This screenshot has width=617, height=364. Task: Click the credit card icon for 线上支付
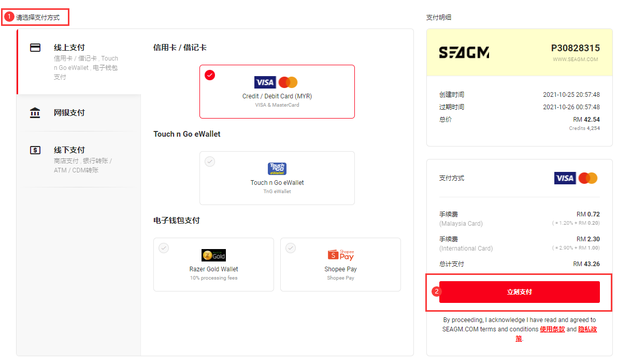pyautogui.click(x=35, y=48)
